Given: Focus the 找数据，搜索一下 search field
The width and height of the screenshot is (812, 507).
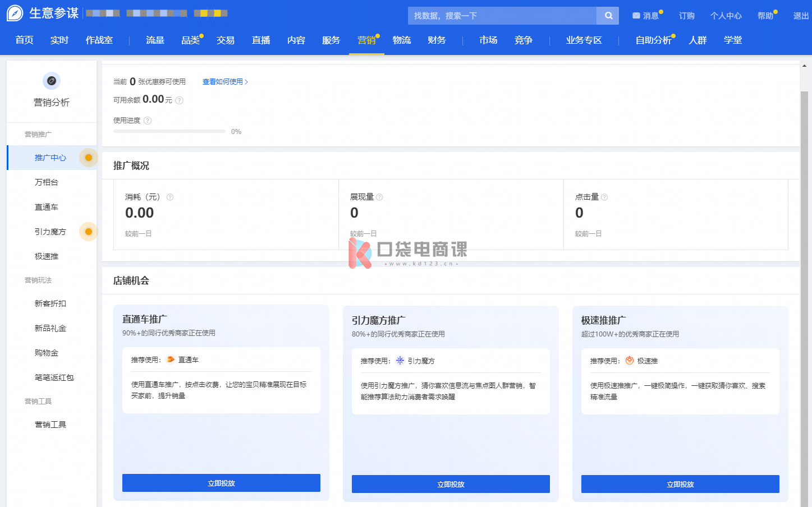Looking at the screenshot, I should [x=502, y=16].
